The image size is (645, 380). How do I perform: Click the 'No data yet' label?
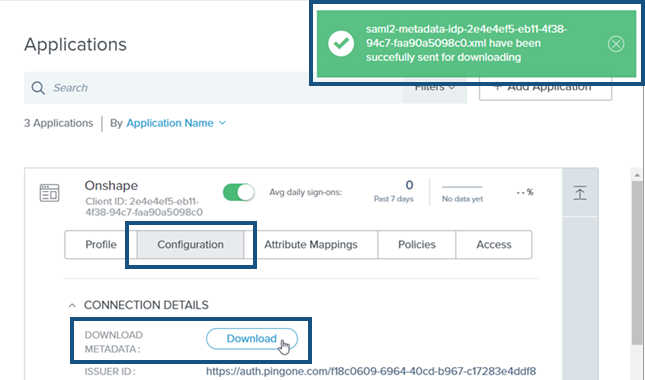(462, 199)
